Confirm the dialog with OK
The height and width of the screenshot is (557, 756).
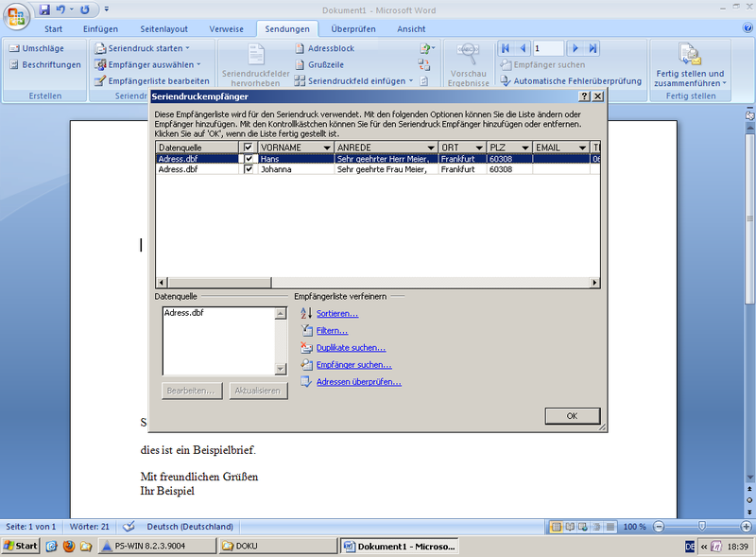pos(573,415)
